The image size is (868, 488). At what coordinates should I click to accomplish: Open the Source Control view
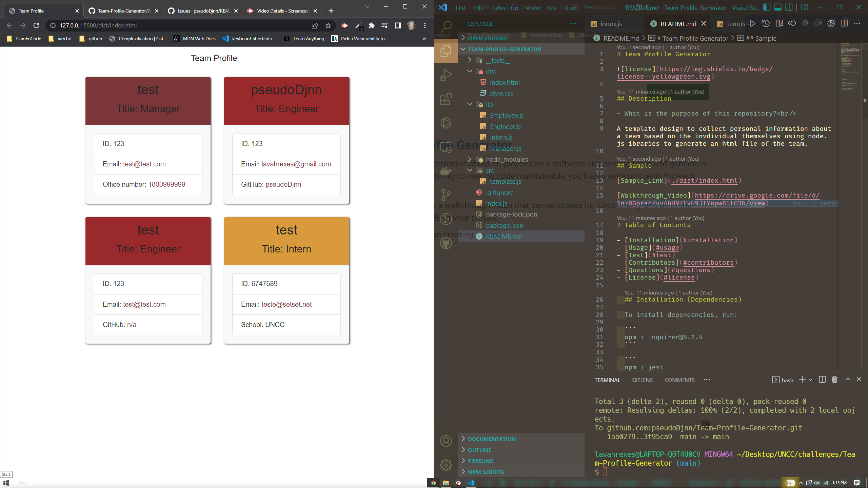pyautogui.click(x=446, y=195)
